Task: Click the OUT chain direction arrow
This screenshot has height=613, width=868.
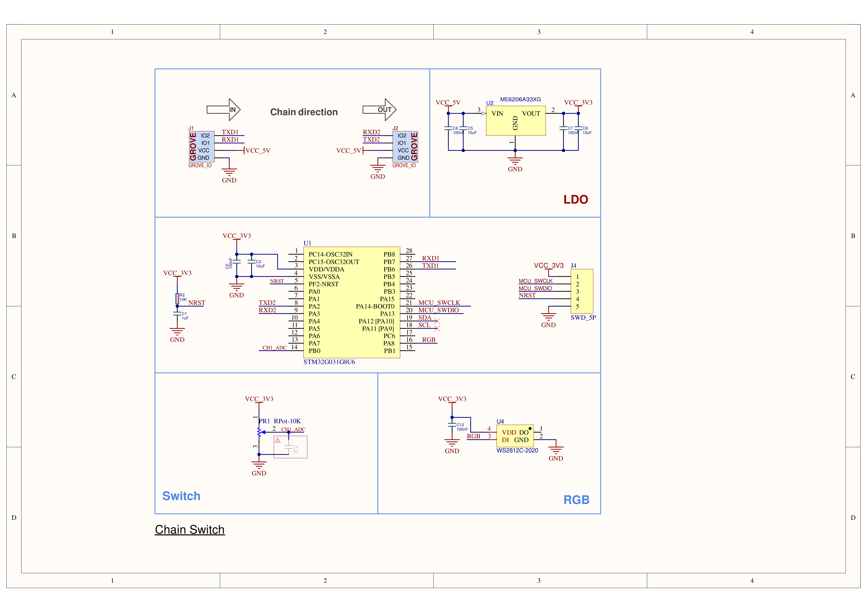Action: click(380, 110)
